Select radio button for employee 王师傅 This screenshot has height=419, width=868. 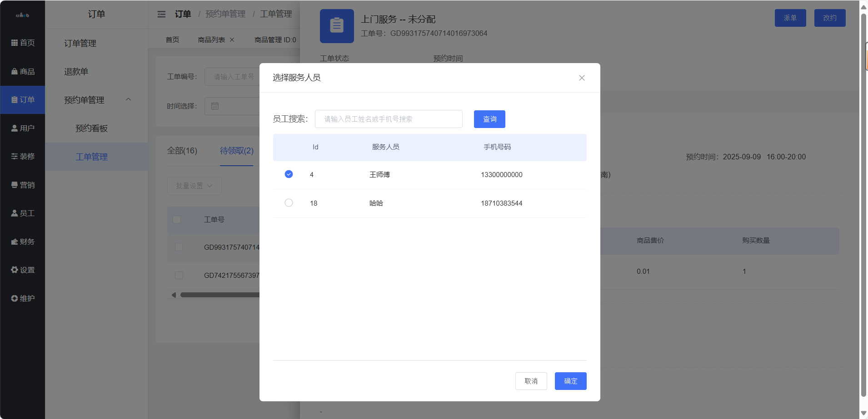click(x=288, y=174)
